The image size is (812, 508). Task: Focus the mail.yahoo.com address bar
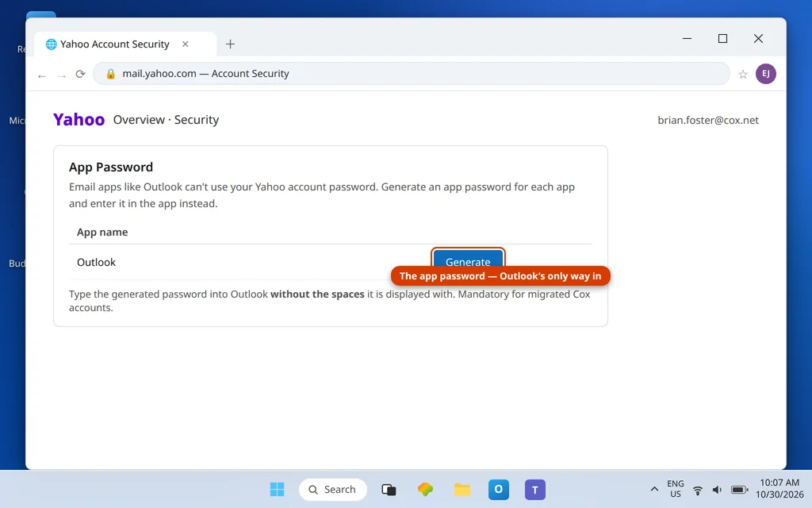(412, 74)
